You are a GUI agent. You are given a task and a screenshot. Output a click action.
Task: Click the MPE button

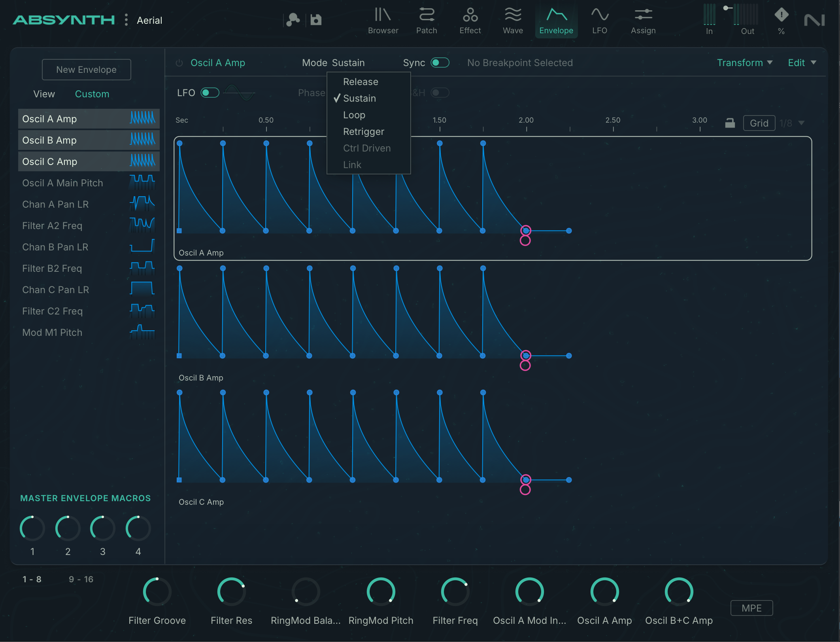[751, 608]
